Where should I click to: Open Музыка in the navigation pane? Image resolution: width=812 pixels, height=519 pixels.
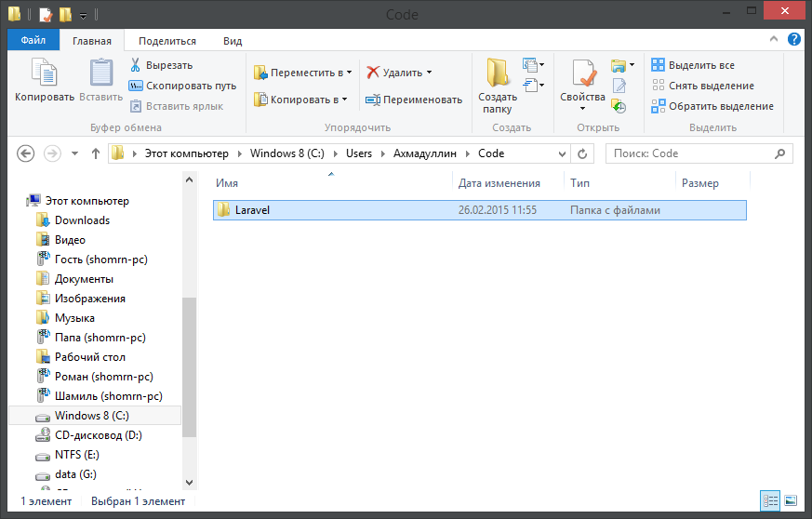(74, 318)
